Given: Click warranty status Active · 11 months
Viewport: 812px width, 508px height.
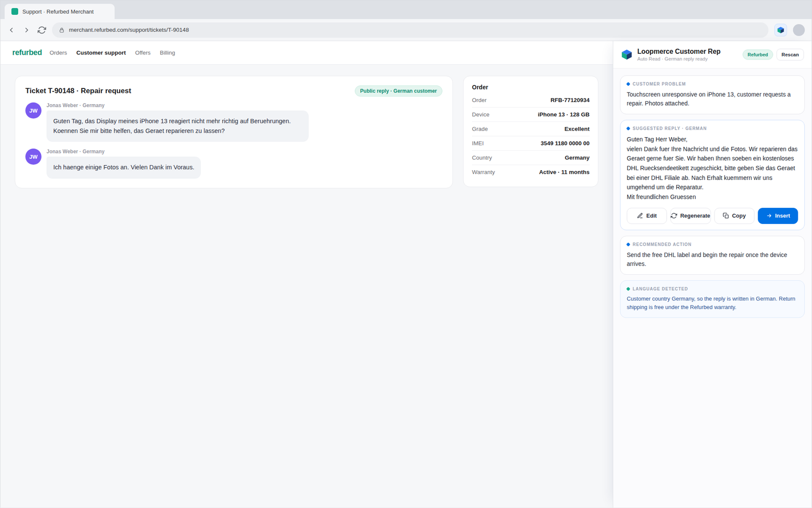Looking at the screenshot, I should (564, 172).
